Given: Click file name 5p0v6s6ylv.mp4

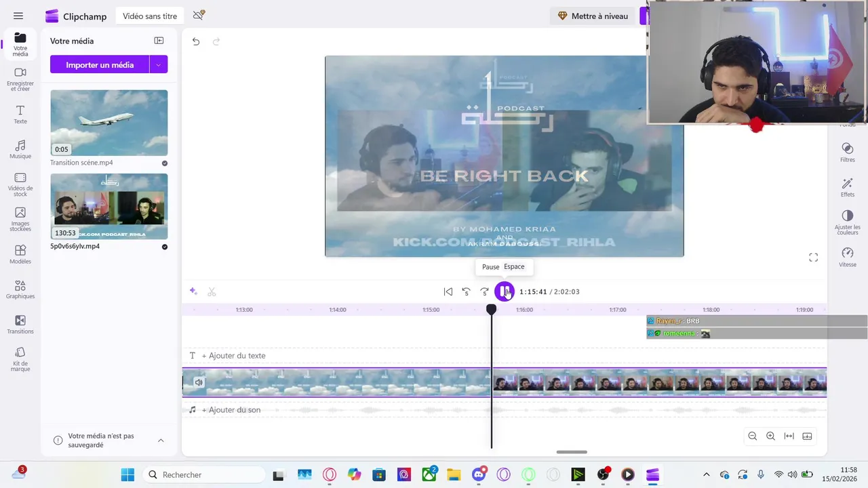Looking at the screenshot, I should pyautogui.click(x=75, y=246).
